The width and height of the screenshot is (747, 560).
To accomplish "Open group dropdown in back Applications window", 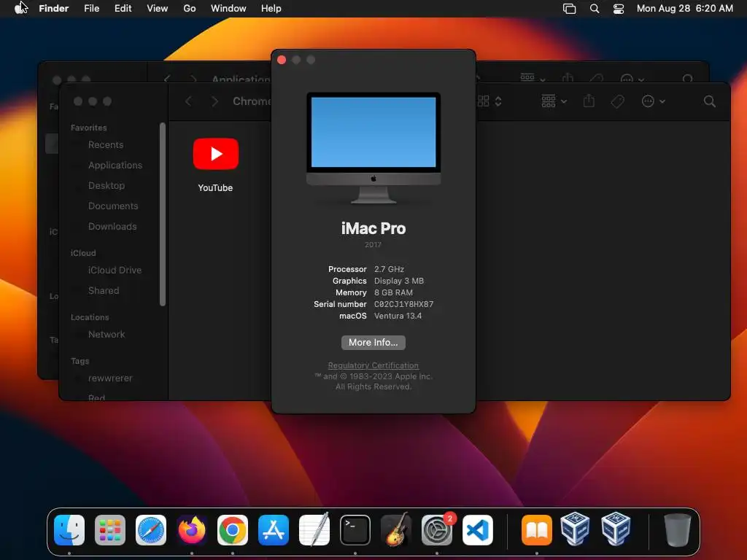I will tap(533, 77).
